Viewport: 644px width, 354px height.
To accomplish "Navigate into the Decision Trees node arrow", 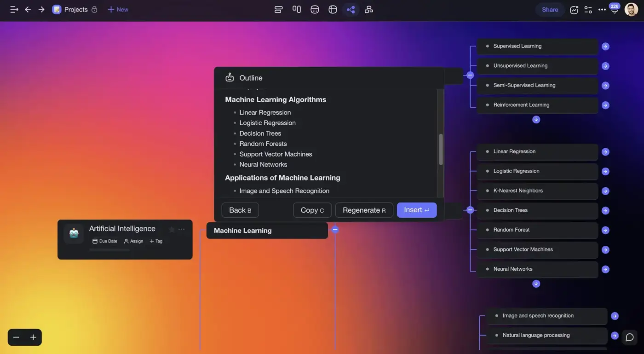I will [x=605, y=210].
